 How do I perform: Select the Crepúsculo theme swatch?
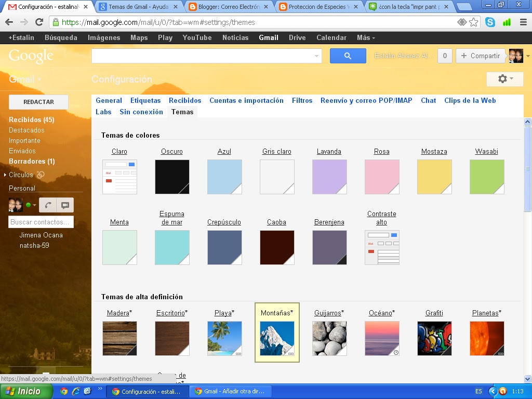pos(224,247)
